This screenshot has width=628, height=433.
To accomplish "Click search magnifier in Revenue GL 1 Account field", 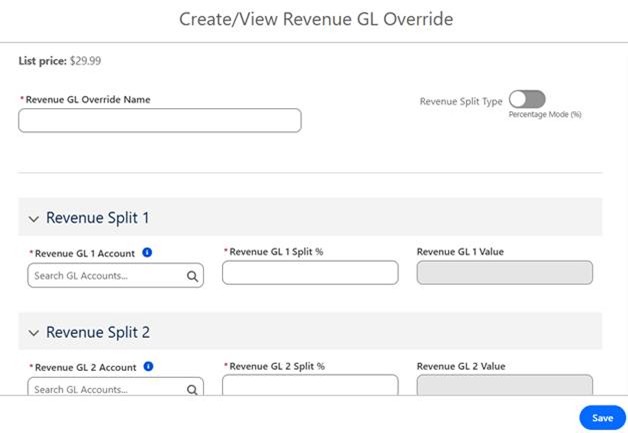I will click(192, 276).
